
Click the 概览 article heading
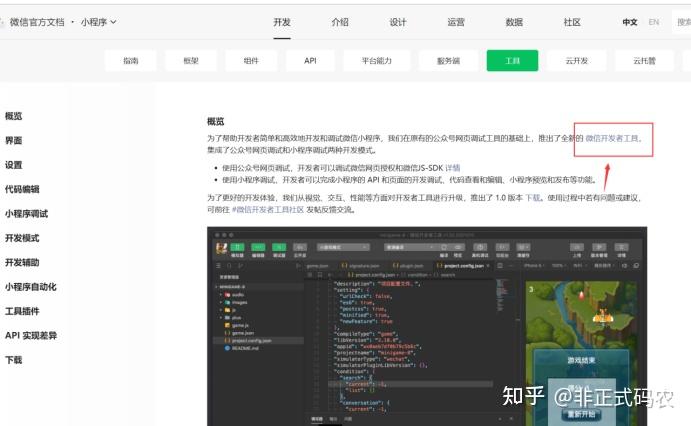coord(215,121)
